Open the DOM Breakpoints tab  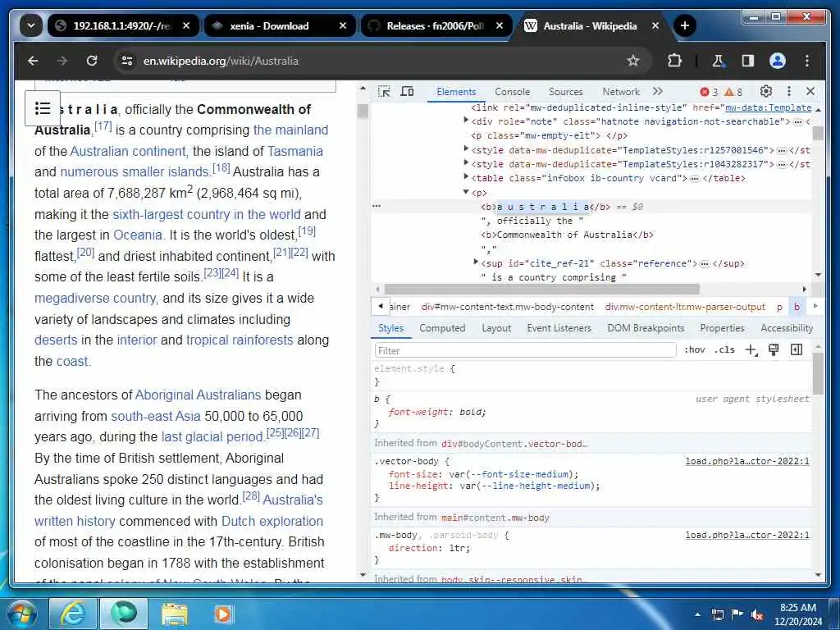(x=646, y=328)
